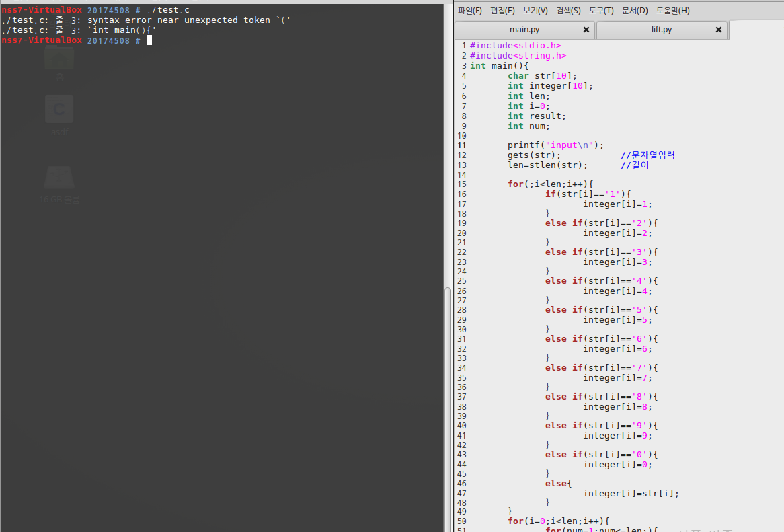This screenshot has width=784, height=532.
Task: Click the terminal window's vertical scrollbar thumb
Action: click(448, 409)
